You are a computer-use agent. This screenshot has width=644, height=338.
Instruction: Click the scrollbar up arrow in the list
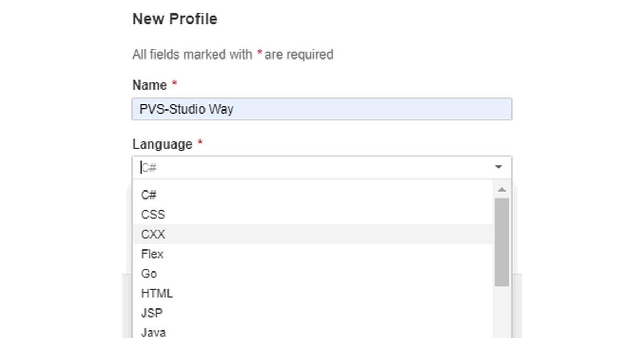502,188
